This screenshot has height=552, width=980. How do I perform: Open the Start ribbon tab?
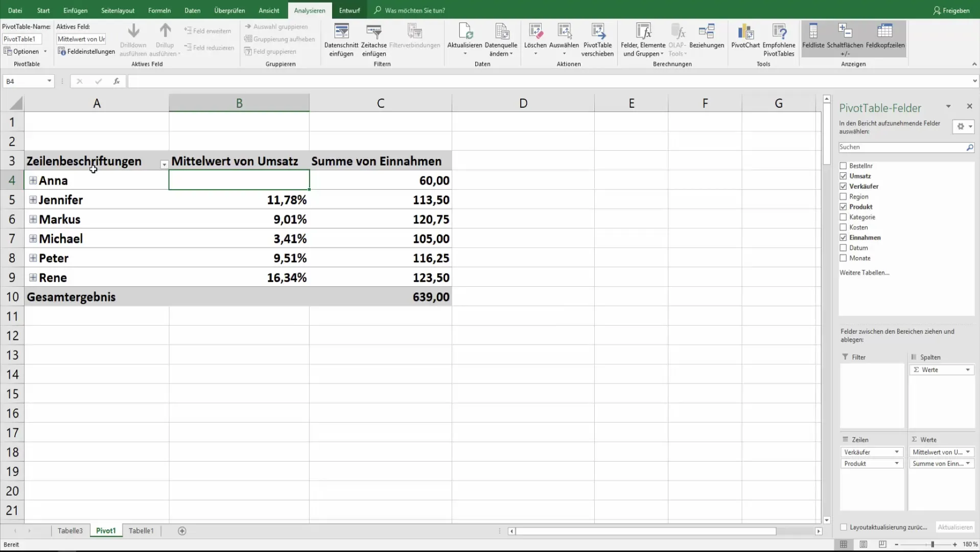pyautogui.click(x=43, y=10)
